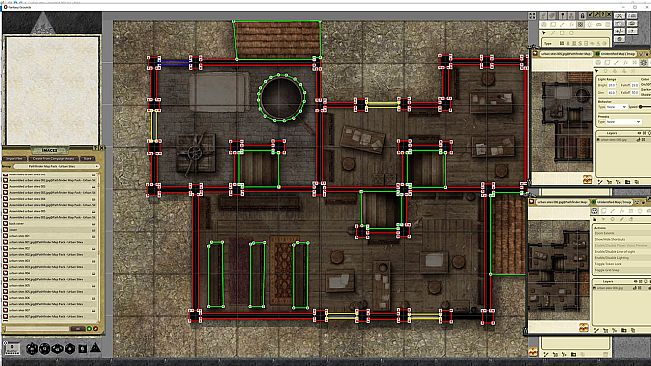Click orange share icon in urban sites 006 window
Viewport: 651px width, 366px height.
tap(584, 327)
